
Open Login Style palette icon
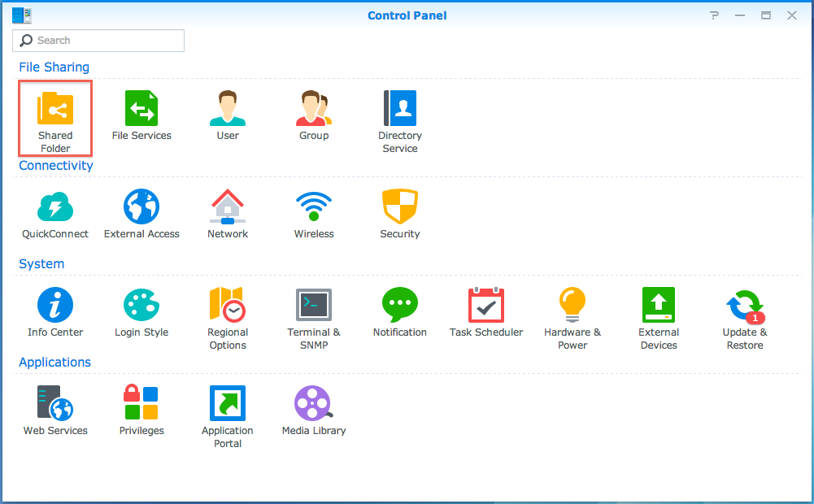[141, 306]
